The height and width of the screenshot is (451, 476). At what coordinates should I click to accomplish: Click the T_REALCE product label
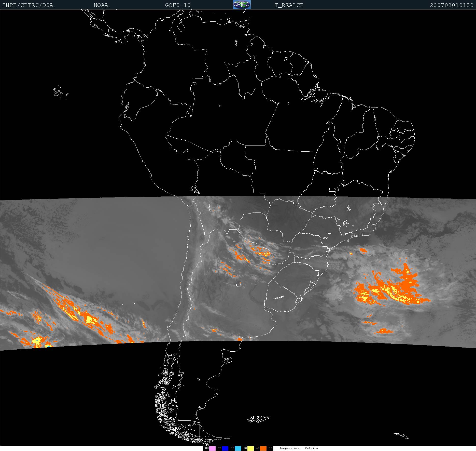pyautogui.click(x=289, y=5)
